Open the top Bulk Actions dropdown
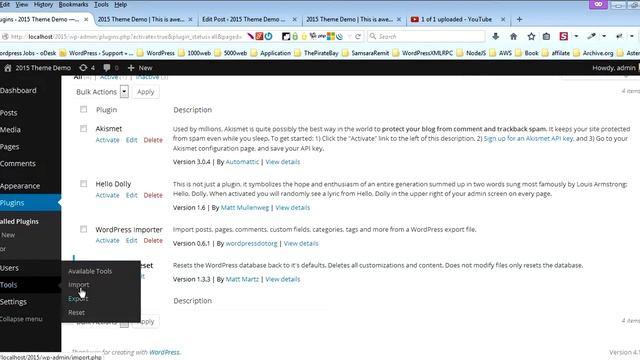 click(x=101, y=92)
